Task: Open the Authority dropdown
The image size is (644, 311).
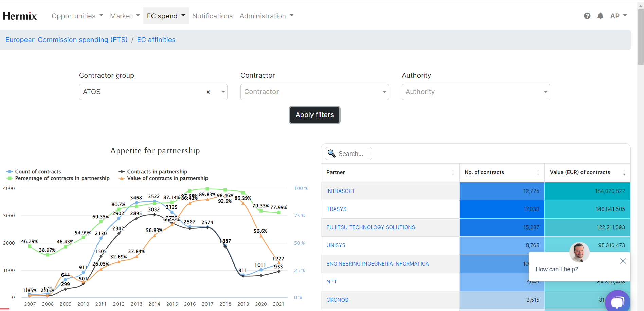Action: 476,92
